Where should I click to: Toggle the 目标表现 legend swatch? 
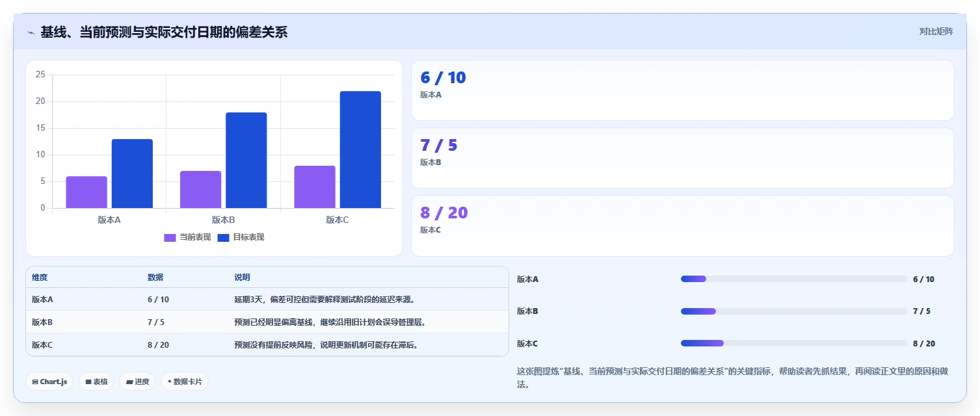pos(223,237)
